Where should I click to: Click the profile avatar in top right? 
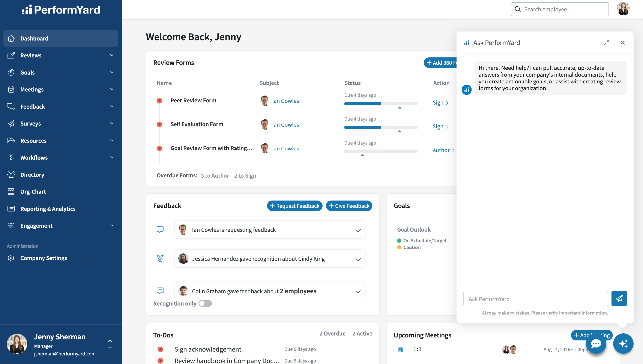623,9
